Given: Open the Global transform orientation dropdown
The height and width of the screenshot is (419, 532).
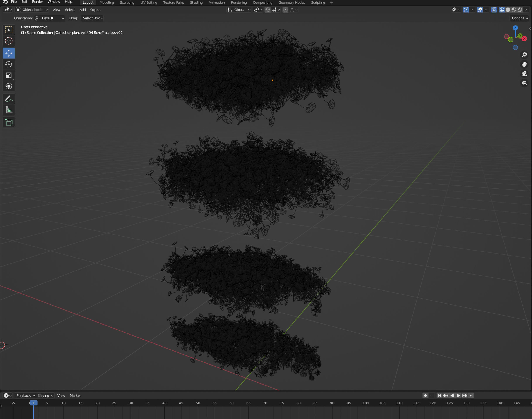Looking at the screenshot, I should (x=239, y=10).
